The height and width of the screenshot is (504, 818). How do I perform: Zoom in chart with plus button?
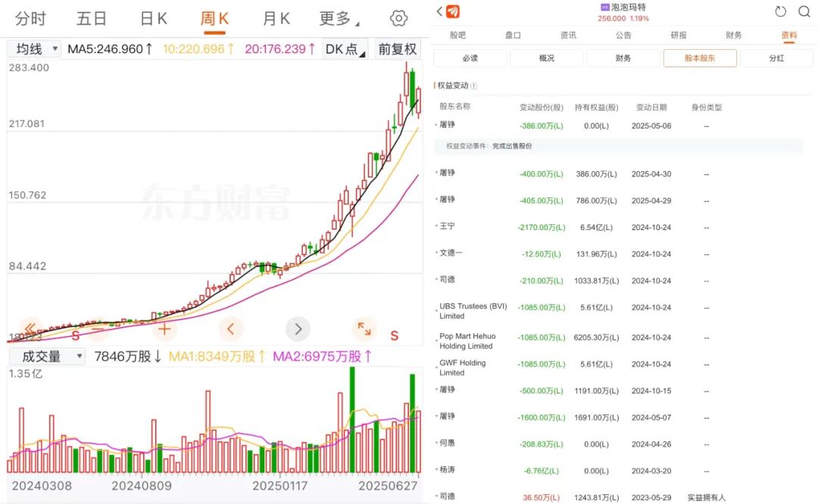[x=164, y=329]
